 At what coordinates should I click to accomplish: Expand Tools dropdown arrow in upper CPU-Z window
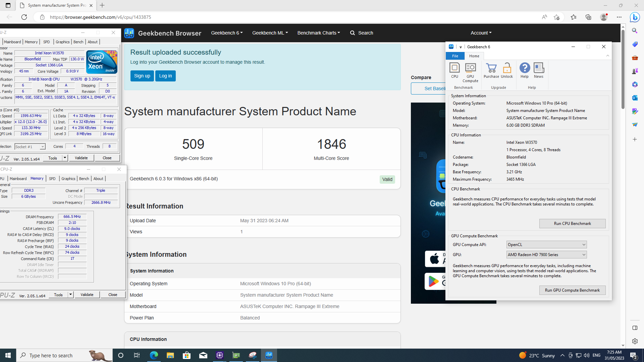(65, 158)
